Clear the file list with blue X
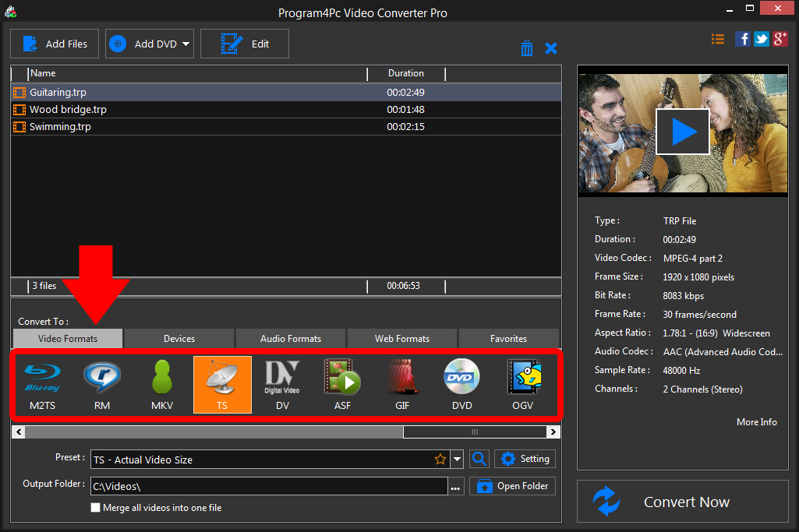 click(x=551, y=48)
